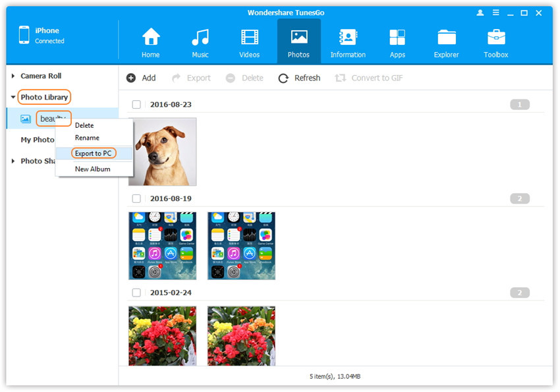Expand the Photo Shared tree arrow
The width and height of the screenshot is (560, 392).
click(13, 161)
